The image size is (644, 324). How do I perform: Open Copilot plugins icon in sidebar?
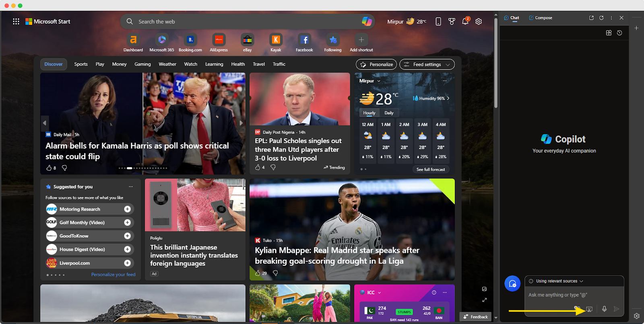[609, 33]
